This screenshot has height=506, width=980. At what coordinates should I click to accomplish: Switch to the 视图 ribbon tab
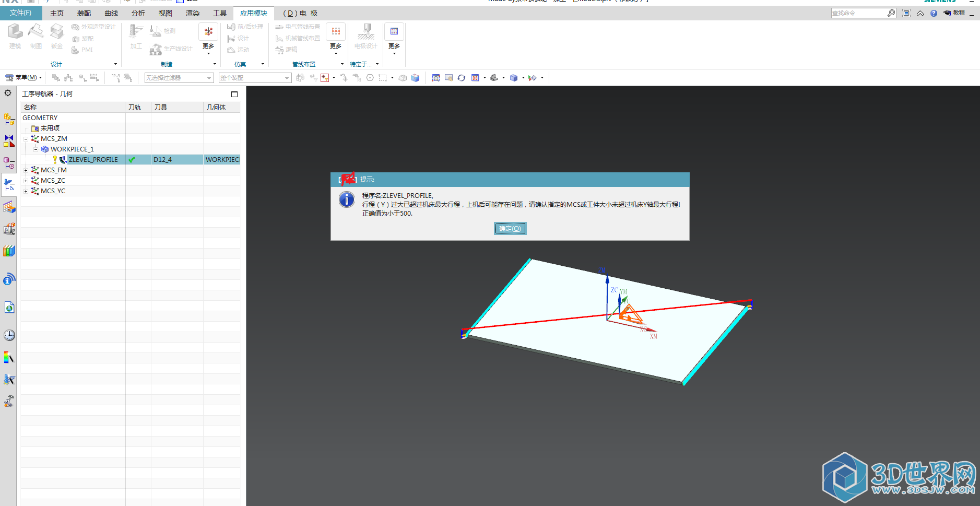pyautogui.click(x=166, y=13)
